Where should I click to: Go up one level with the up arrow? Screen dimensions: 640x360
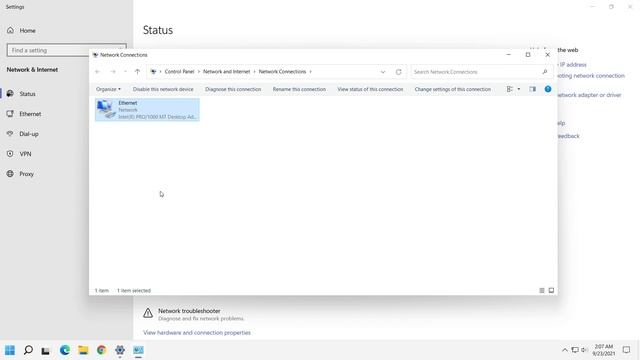coord(138,72)
